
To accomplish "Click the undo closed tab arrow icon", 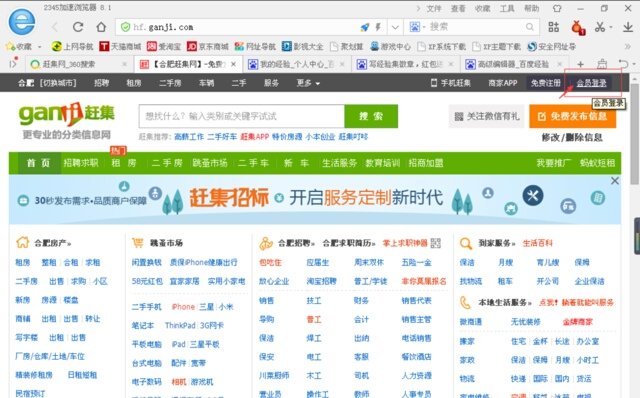I will click(x=623, y=64).
